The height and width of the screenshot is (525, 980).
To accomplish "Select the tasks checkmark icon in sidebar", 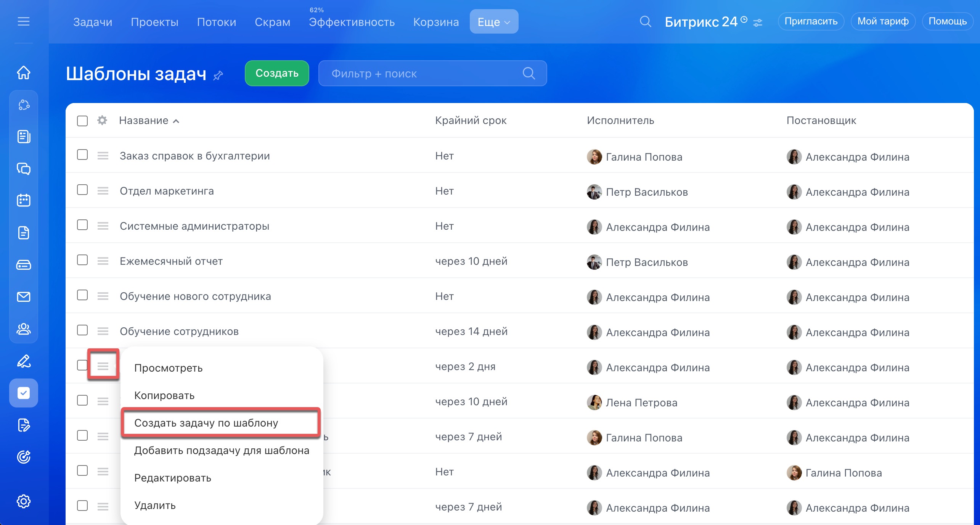I will pyautogui.click(x=24, y=393).
